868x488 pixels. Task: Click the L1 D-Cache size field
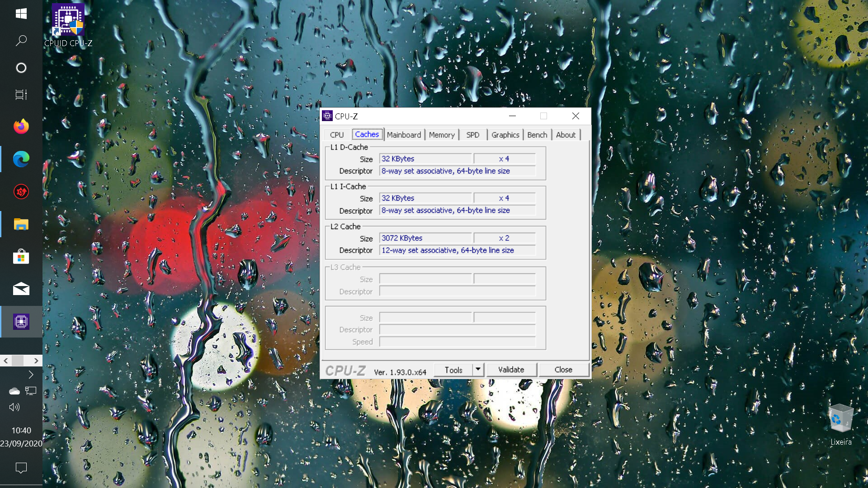425,159
